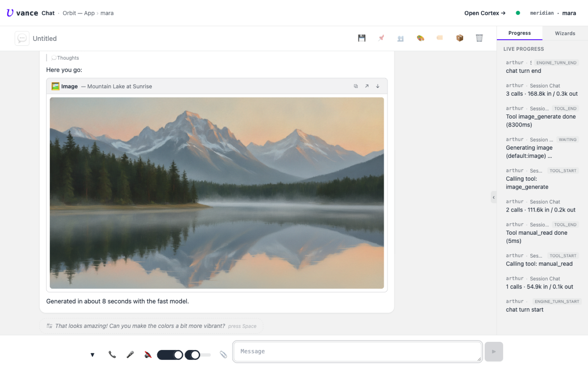Click the mountain lake generated image

coord(217,193)
